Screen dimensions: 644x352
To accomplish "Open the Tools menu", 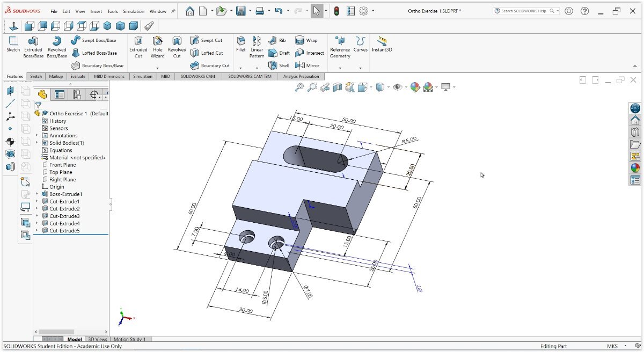I will 112,11.
